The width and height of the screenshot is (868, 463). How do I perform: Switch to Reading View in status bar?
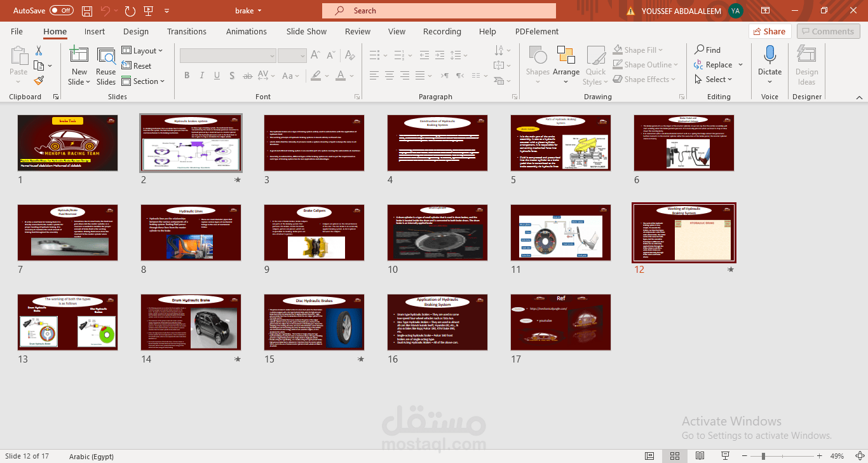click(x=700, y=456)
